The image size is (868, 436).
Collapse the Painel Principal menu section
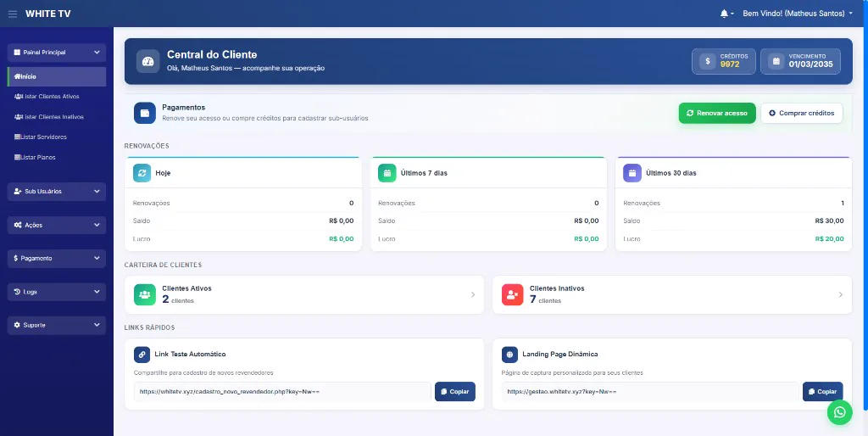57,52
